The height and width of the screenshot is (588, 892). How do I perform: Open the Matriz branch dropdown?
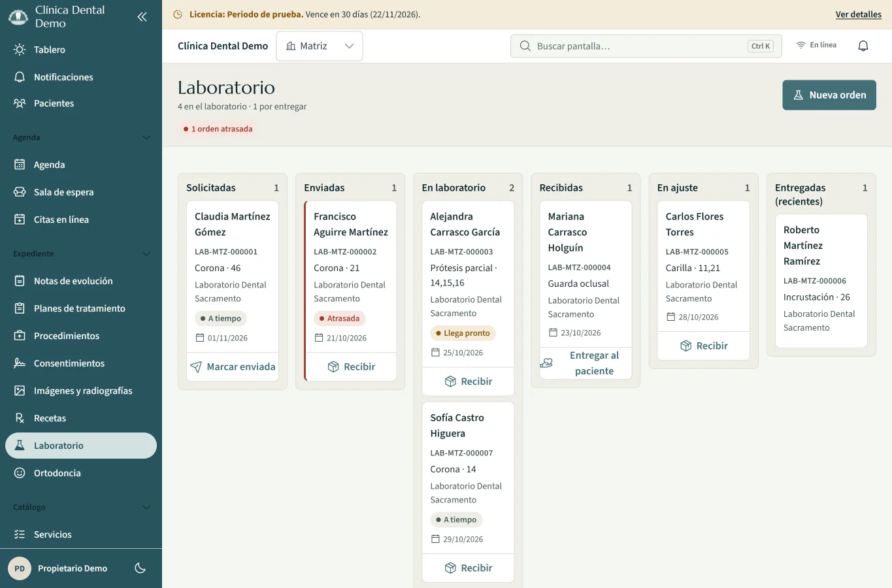click(x=320, y=46)
